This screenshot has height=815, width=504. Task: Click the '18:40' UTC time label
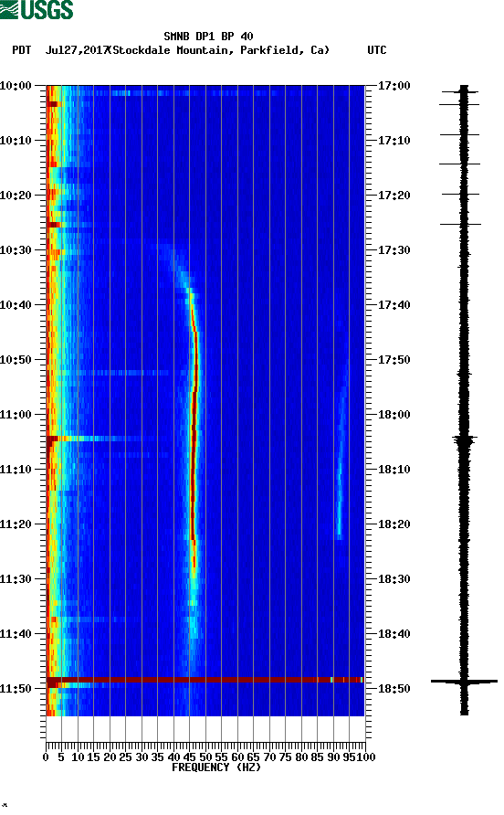(x=394, y=634)
